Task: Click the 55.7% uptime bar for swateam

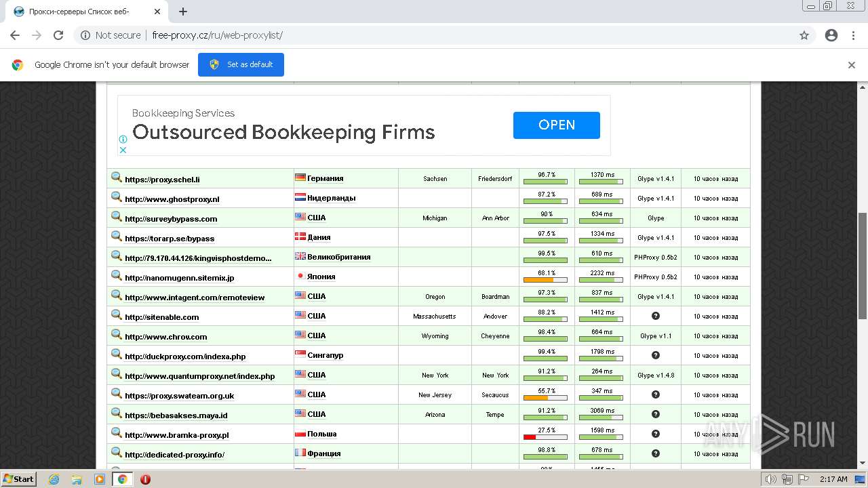Action: [545, 398]
